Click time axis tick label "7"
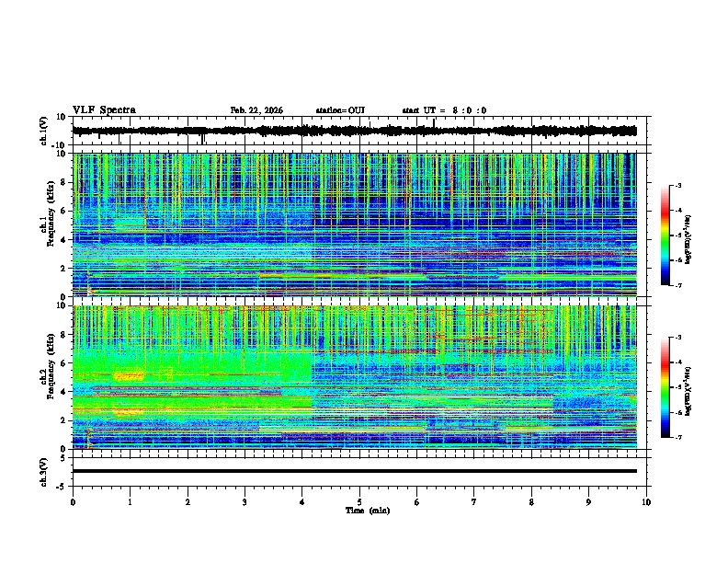The width and height of the screenshot is (728, 563). [x=474, y=502]
